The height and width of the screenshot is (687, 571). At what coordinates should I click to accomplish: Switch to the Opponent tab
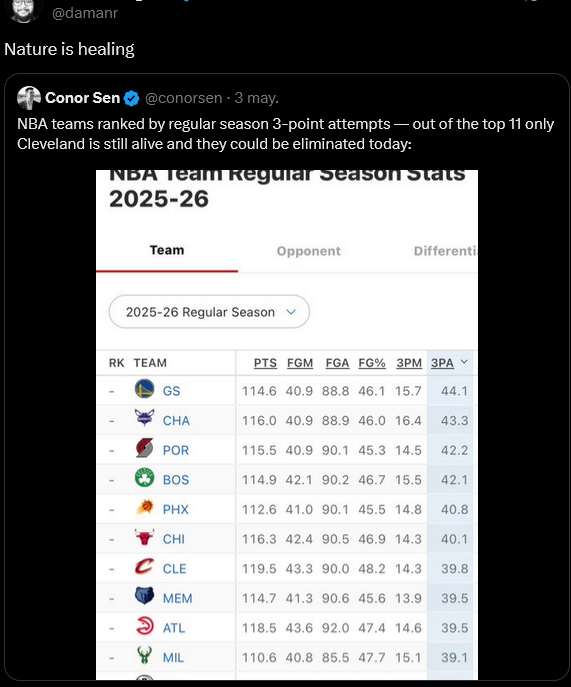click(x=309, y=251)
